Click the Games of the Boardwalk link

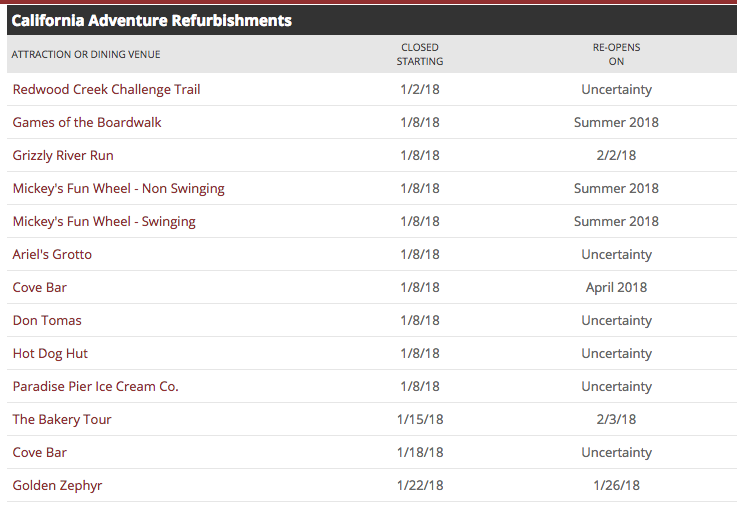[x=87, y=122]
